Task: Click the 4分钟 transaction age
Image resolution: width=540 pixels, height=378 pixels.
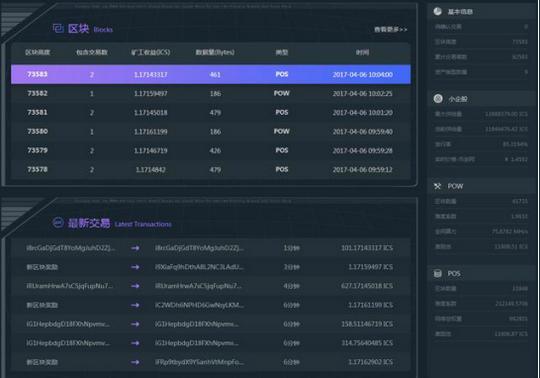Action: click(x=291, y=286)
